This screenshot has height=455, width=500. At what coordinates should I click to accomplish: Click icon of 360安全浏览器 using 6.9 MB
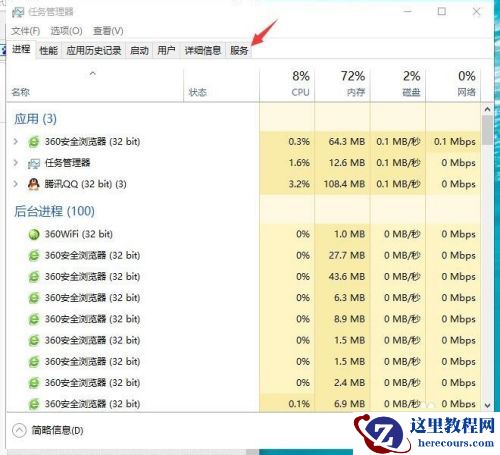coord(34,404)
